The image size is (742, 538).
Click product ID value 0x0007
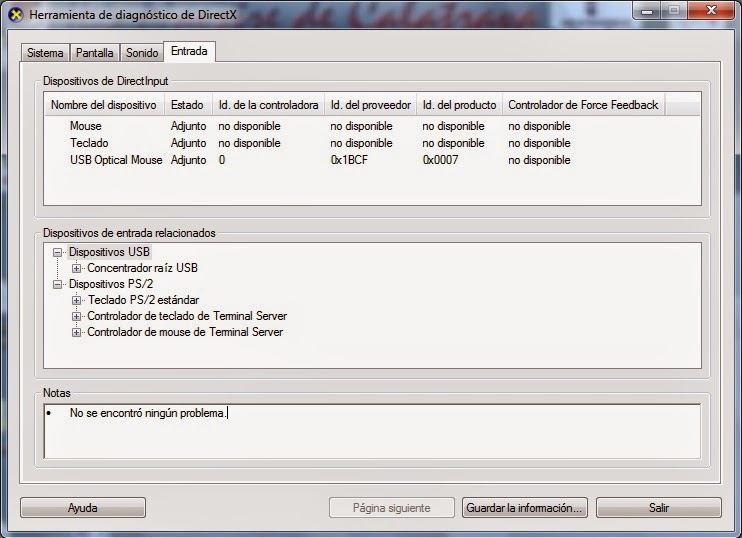tap(440, 160)
